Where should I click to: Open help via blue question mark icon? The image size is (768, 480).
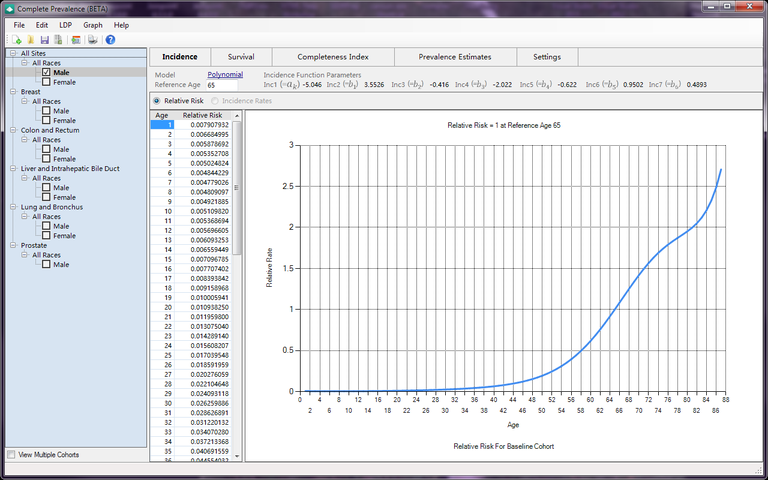coord(110,40)
